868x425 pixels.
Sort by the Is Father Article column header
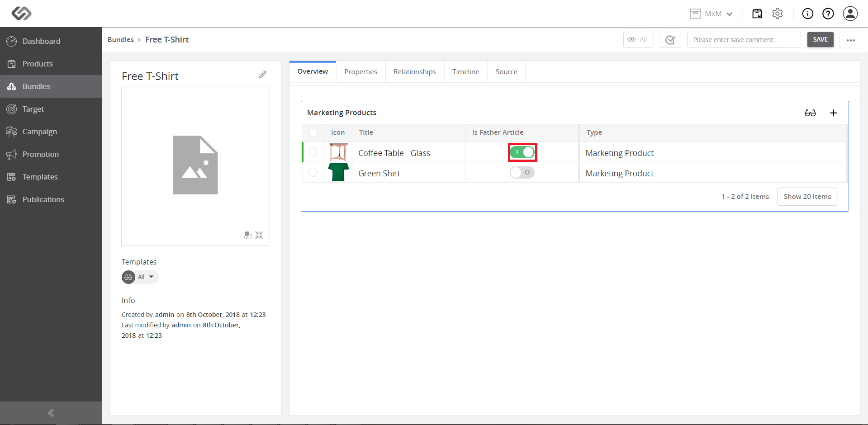pyautogui.click(x=522, y=132)
